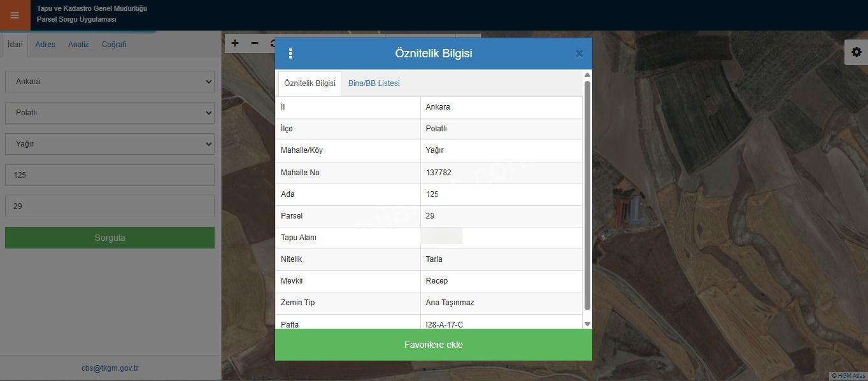
Task: Switch to the İdari tab
Action: click(x=15, y=45)
